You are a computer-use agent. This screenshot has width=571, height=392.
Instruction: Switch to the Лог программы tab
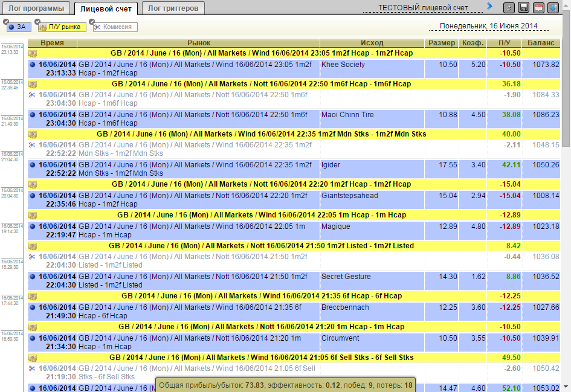tap(36, 8)
